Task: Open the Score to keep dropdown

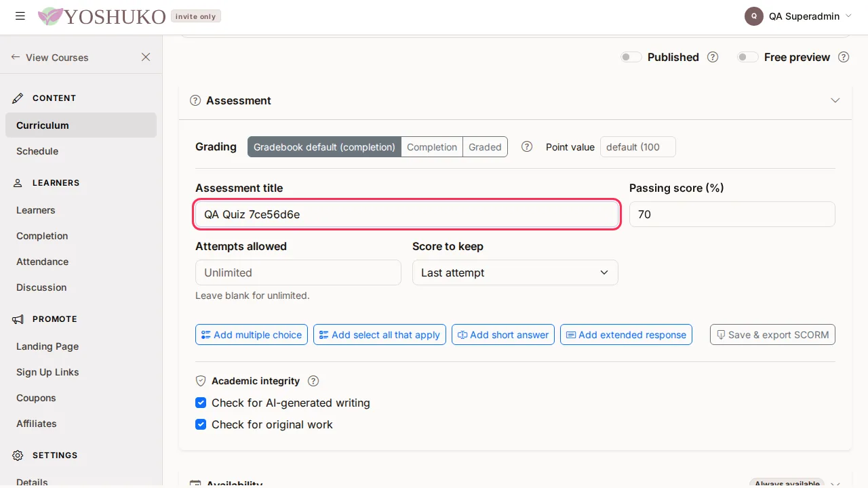Action: tap(515, 272)
